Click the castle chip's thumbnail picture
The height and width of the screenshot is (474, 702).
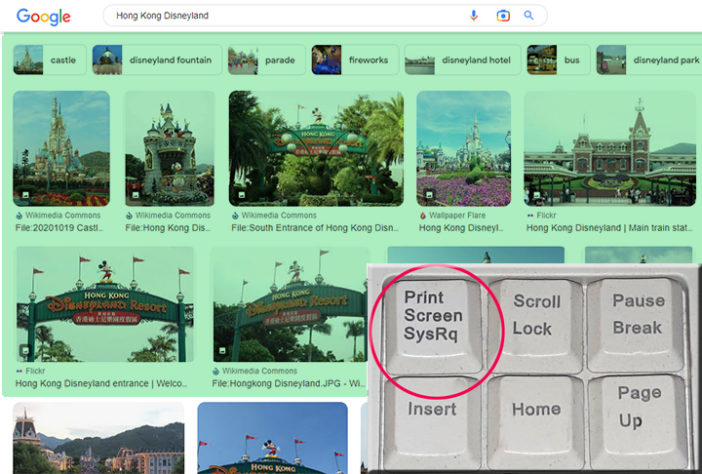point(28,60)
